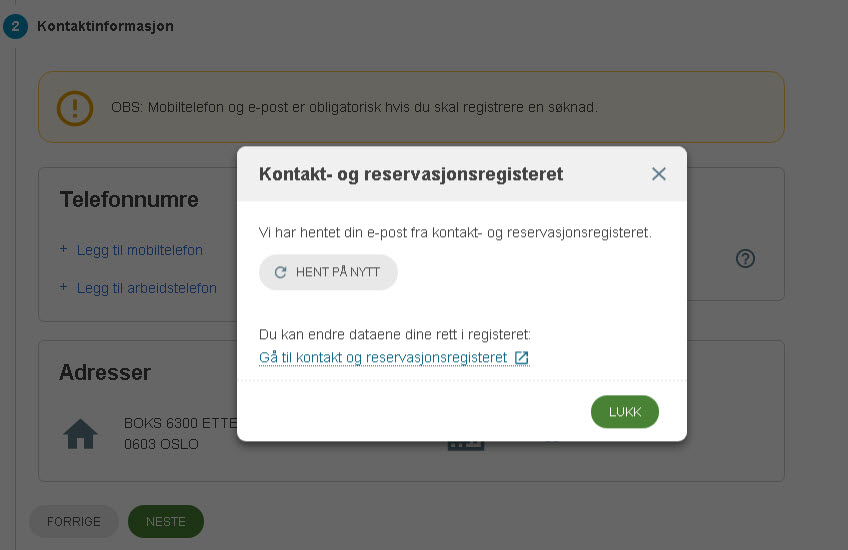The height and width of the screenshot is (550, 848).
Task: Click the Telefonnumre heading
Action: 129,200
